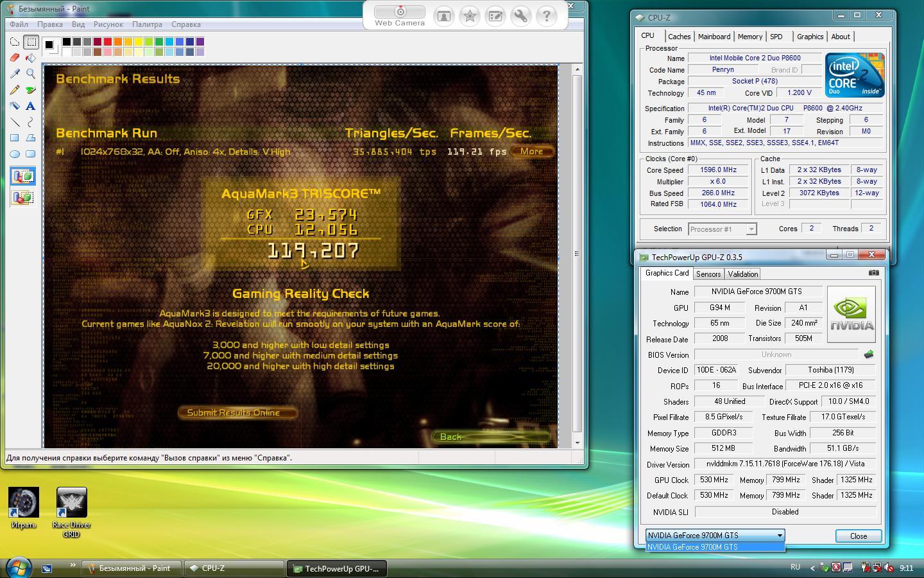Viewport: 924px width, 578px height.
Task: Click the muted volume tray icon
Action: coord(889,568)
